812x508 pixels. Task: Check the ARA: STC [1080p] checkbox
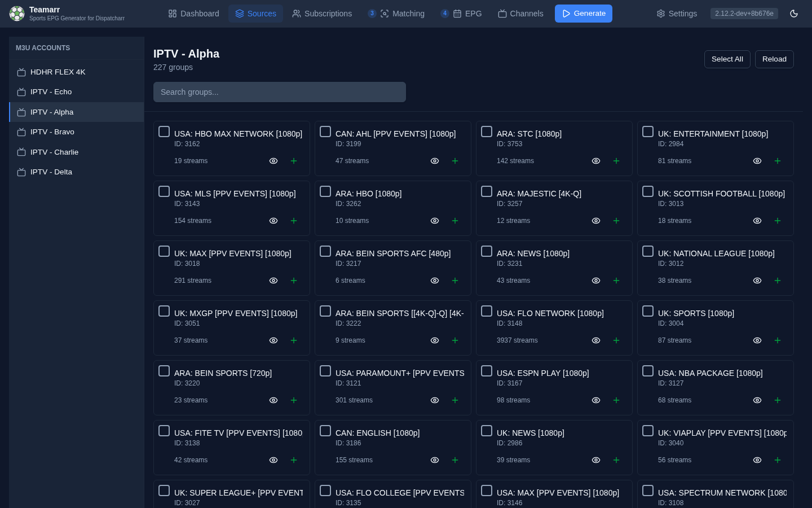pyautogui.click(x=487, y=132)
